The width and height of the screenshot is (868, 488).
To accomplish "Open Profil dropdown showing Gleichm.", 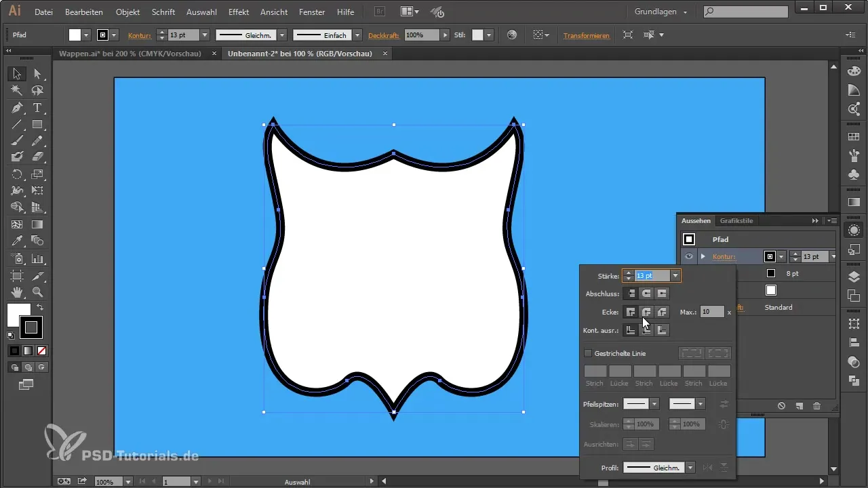I will tap(690, 468).
